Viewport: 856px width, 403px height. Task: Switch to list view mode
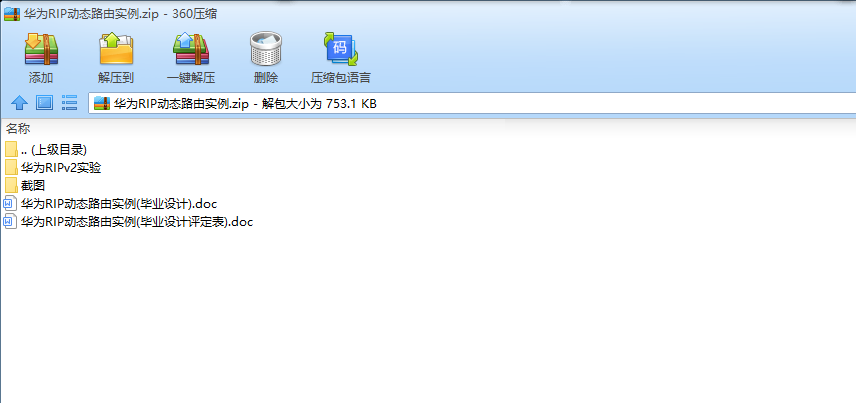(69, 103)
